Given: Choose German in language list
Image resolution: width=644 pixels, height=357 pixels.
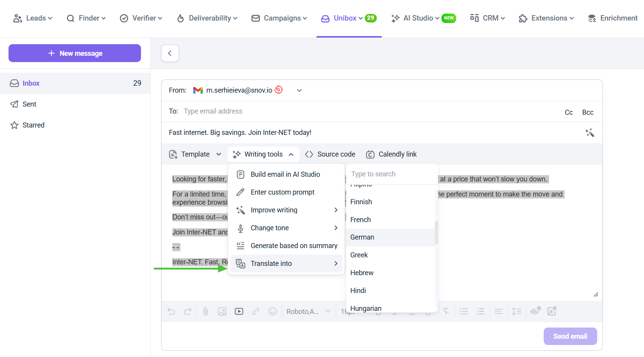Looking at the screenshot, I should coord(390,237).
